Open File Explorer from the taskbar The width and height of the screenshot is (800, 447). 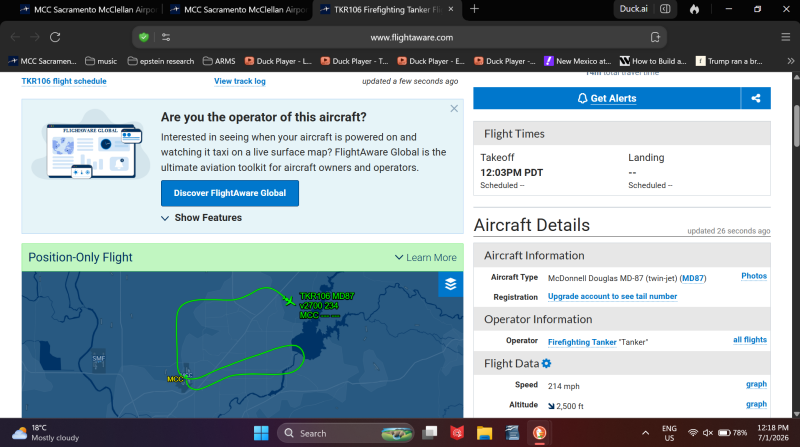[484, 433]
